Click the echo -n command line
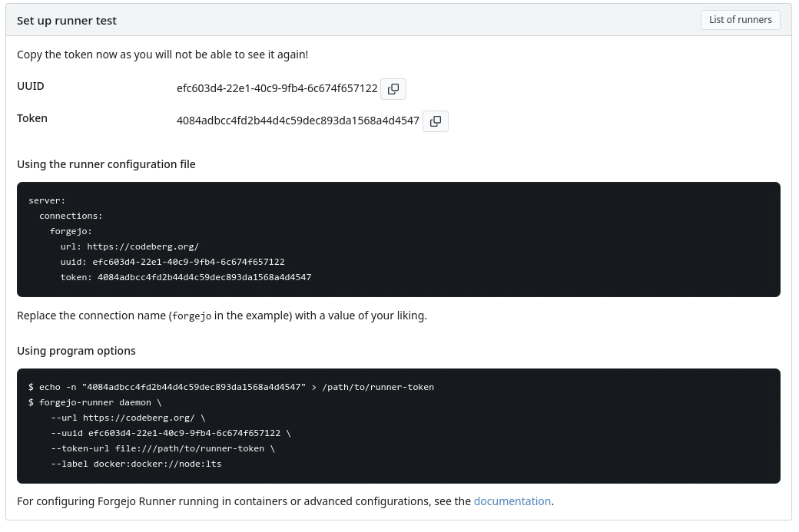Screen dimensions: 799x532 coord(231,387)
